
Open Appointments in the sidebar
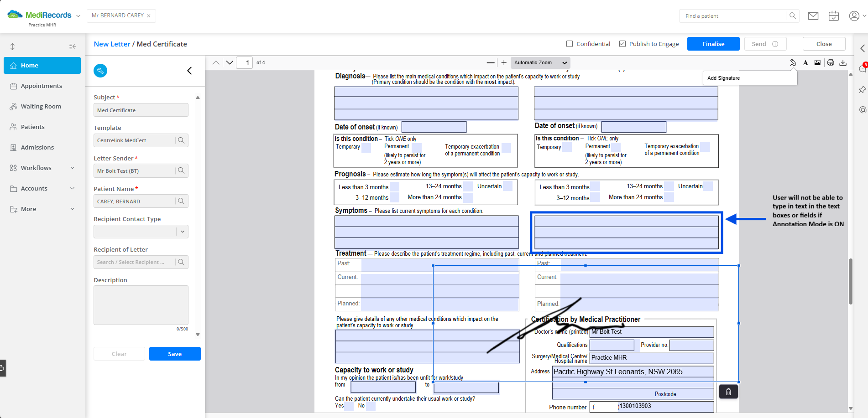pyautogui.click(x=42, y=86)
